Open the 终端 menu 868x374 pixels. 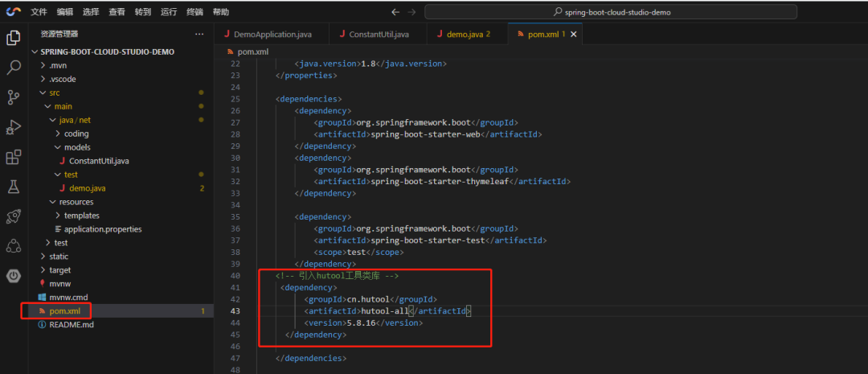(194, 11)
